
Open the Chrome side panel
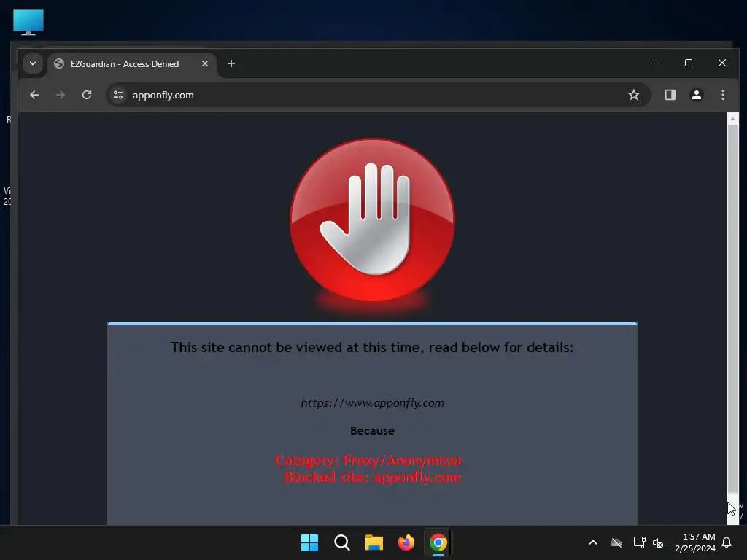coord(670,95)
